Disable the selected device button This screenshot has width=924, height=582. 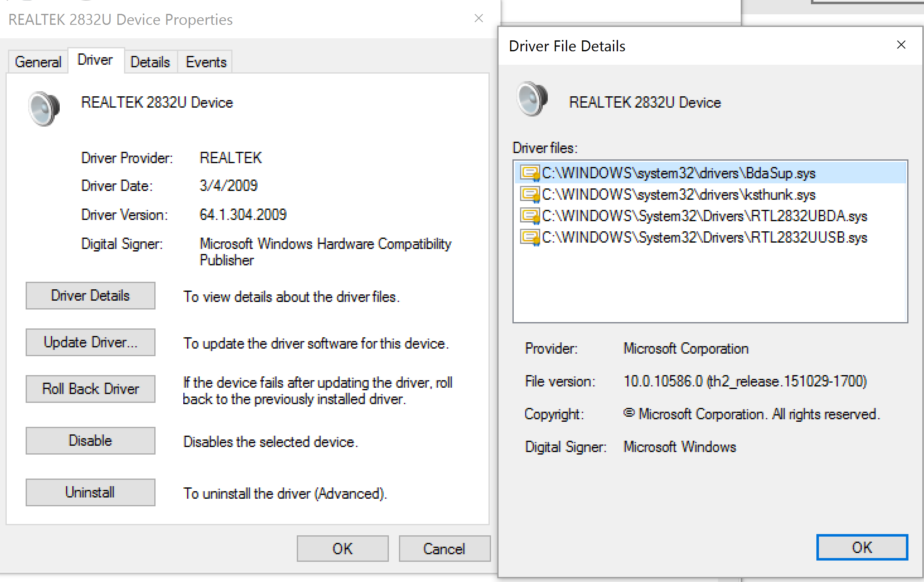90,441
